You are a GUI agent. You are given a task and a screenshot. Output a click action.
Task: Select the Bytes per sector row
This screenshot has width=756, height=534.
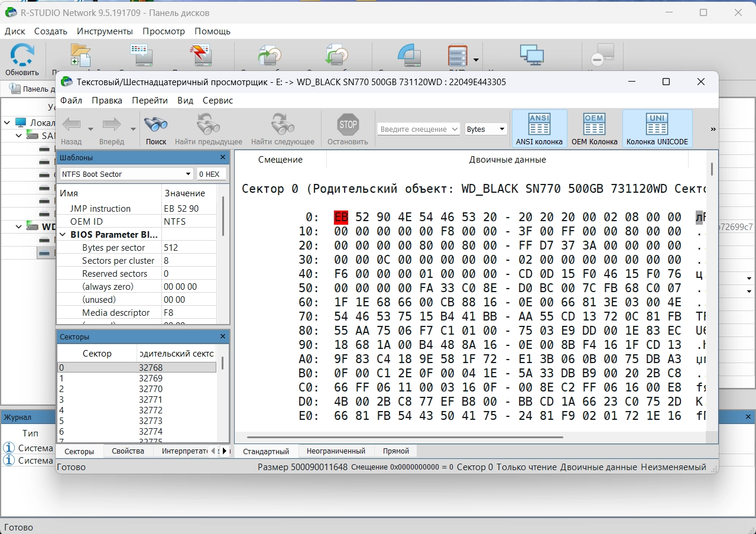tap(137, 248)
